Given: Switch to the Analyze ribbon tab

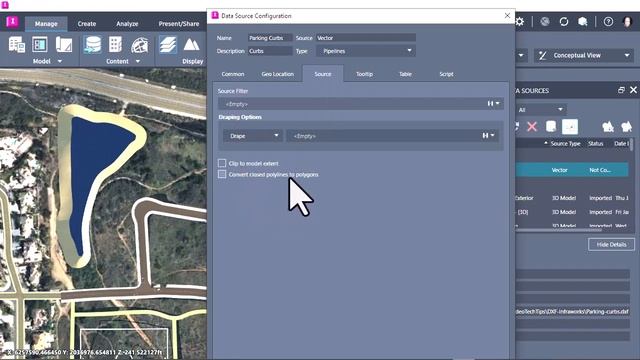Looking at the screenshot, I should click(127, 24).
